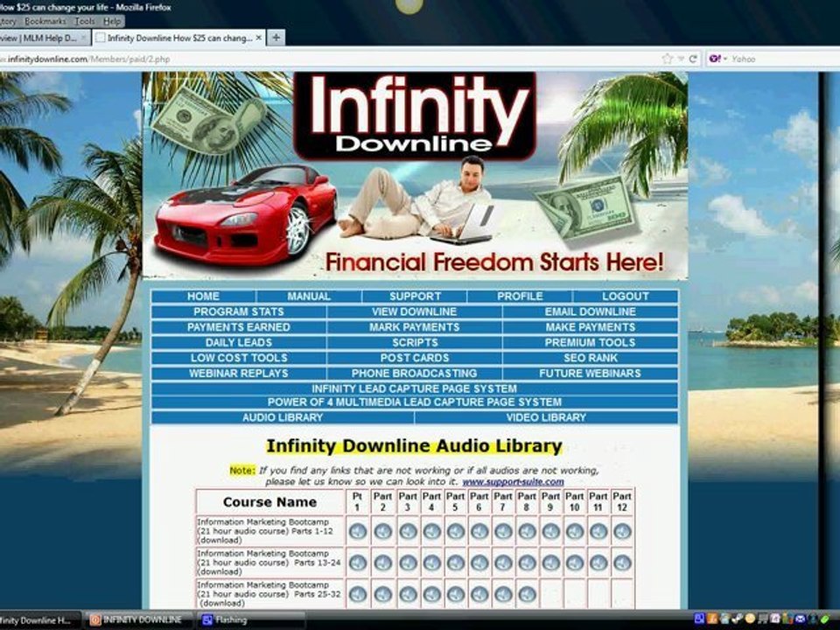Play Part 3 audio of Bootcamp Parts 13-24
840x630 pixels.
(408, 563)
